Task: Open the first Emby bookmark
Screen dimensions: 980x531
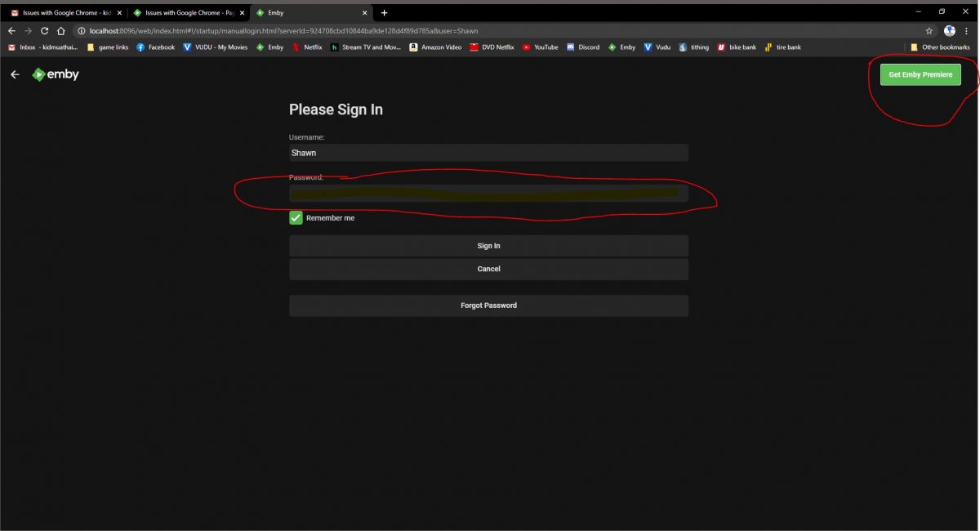Action: point(269,47)
